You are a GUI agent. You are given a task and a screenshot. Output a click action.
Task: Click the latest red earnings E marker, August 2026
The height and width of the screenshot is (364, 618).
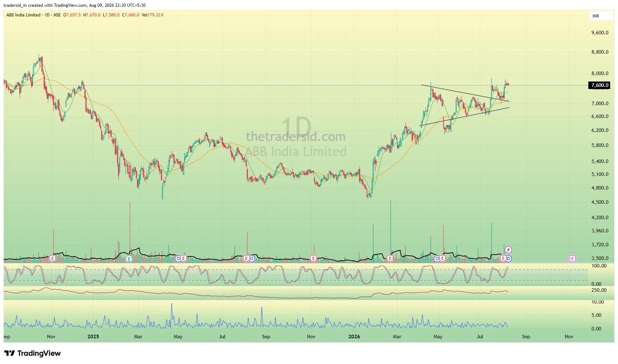503,258
